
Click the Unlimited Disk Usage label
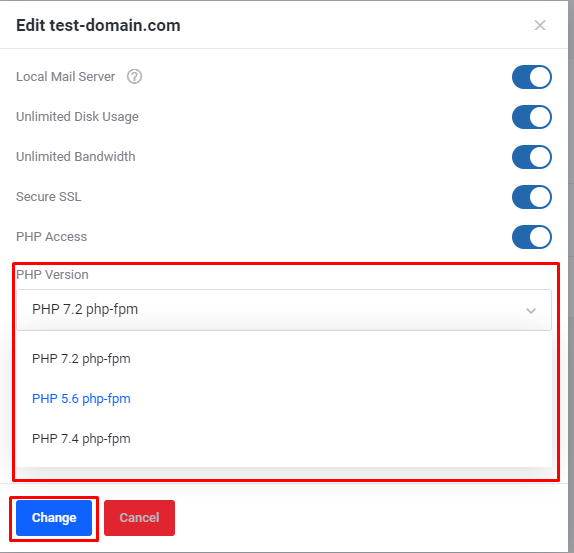tap(77, 117)
